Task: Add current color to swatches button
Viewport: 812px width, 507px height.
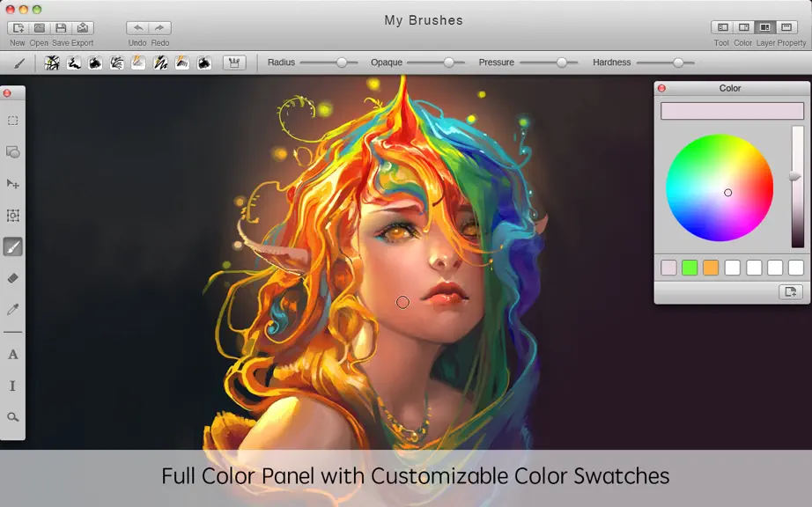Action: pos(791,291)
